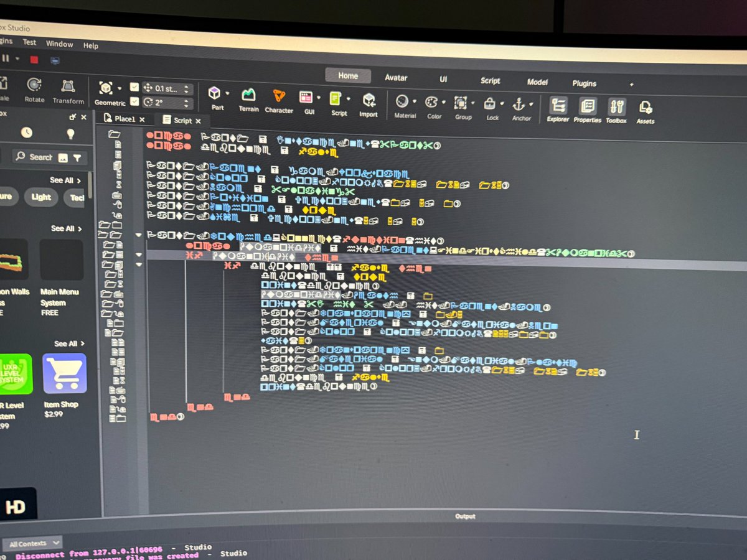747x560 pixels.
Task: Click See All above the Light chip
Action: pos(66,180)
